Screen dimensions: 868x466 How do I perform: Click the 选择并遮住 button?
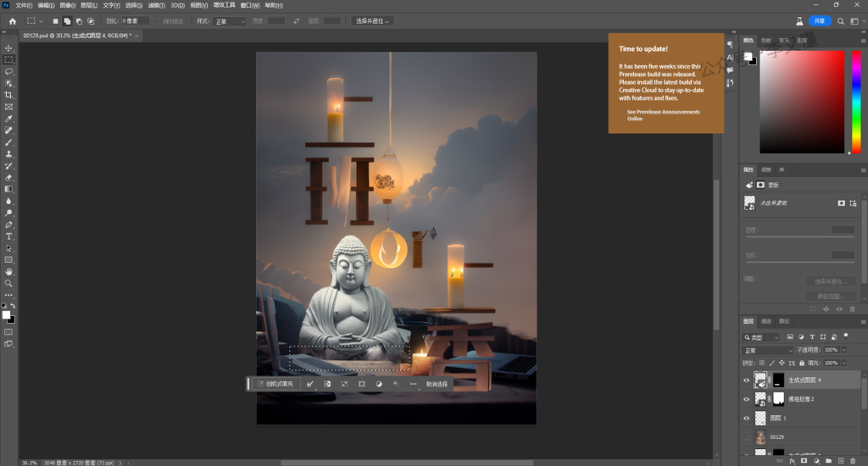click(373, 20)
